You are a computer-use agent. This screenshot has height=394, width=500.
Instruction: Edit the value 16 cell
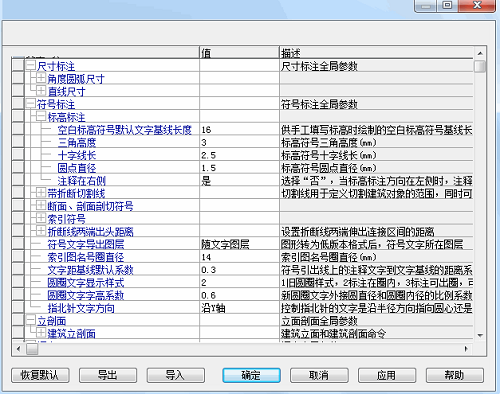pyautogui.click(x=239, y=130)
